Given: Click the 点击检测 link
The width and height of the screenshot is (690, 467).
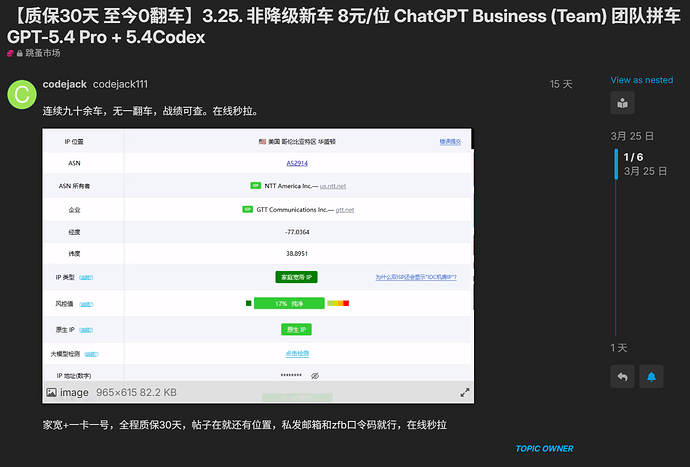Looking at the screenshot, I should coord(297,353).
